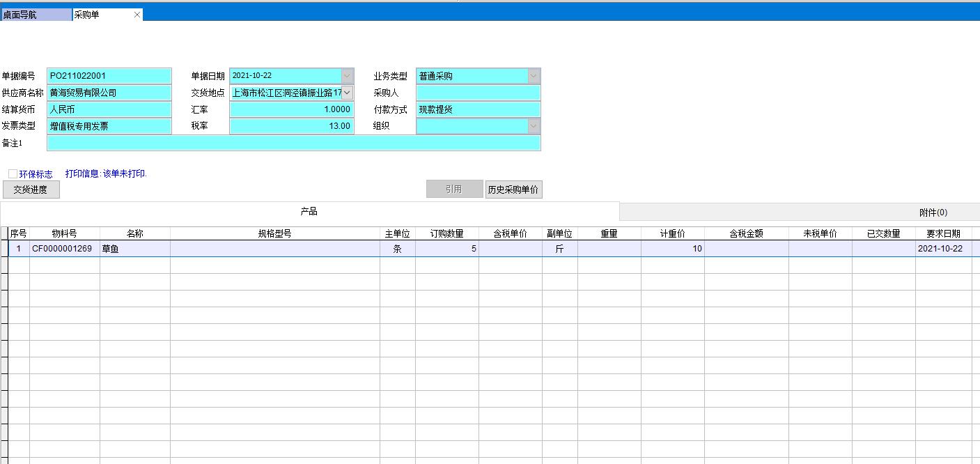Open the 附件(0) tab
Screen dimensions: 980x464
pyautogui.click(x=933, y=212)
